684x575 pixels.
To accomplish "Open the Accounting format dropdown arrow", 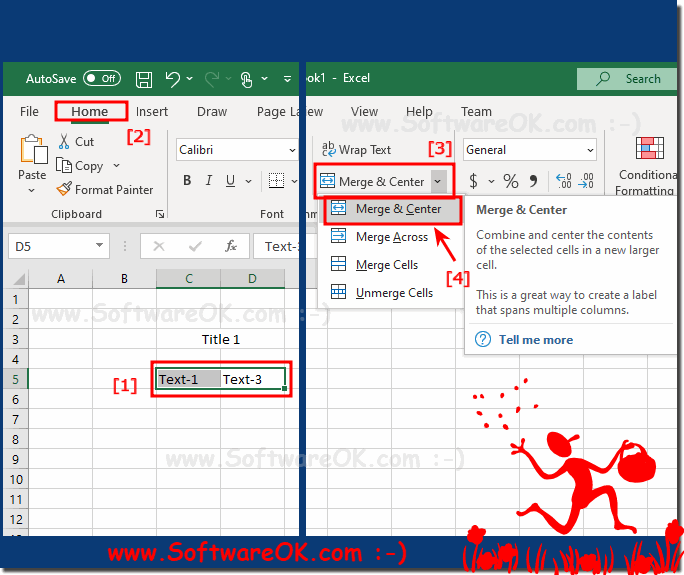I will click(491, 181).
